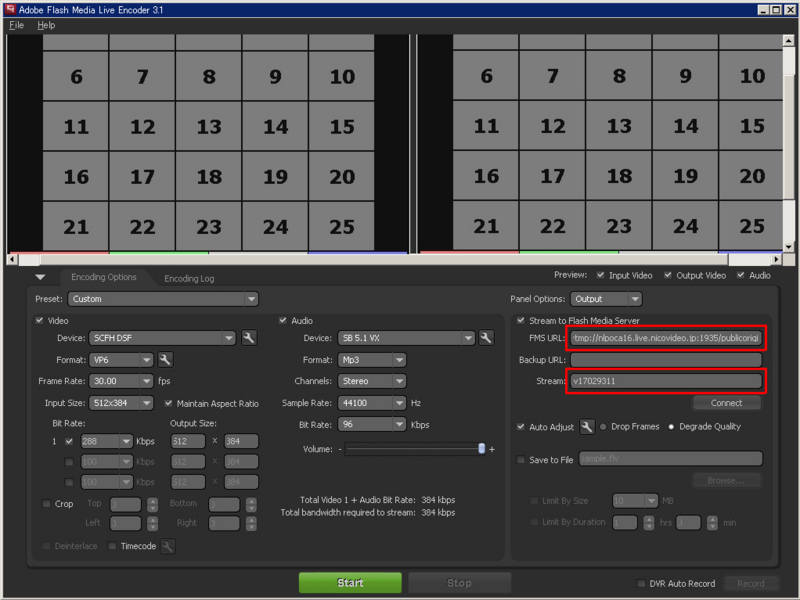Viewport: 800px width, 600px height.
Task: Click the preview scrollbar left arrow
Action: tap(12, 259)
